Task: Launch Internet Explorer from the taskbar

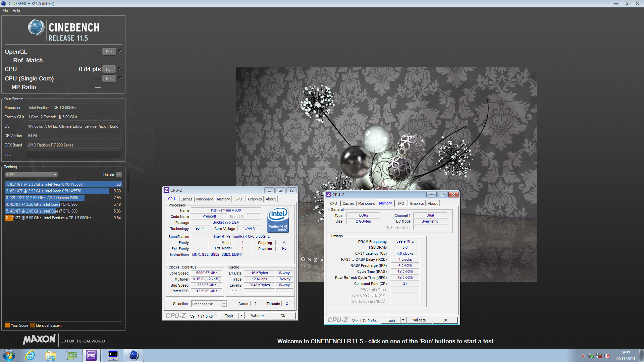Action: (30, 355)
